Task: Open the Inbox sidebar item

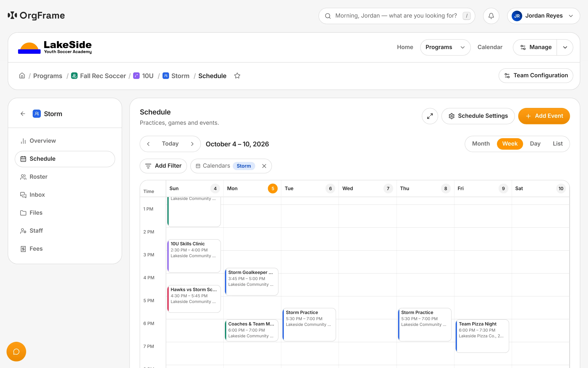Action: pyautogui.click(x=65, y=195)
